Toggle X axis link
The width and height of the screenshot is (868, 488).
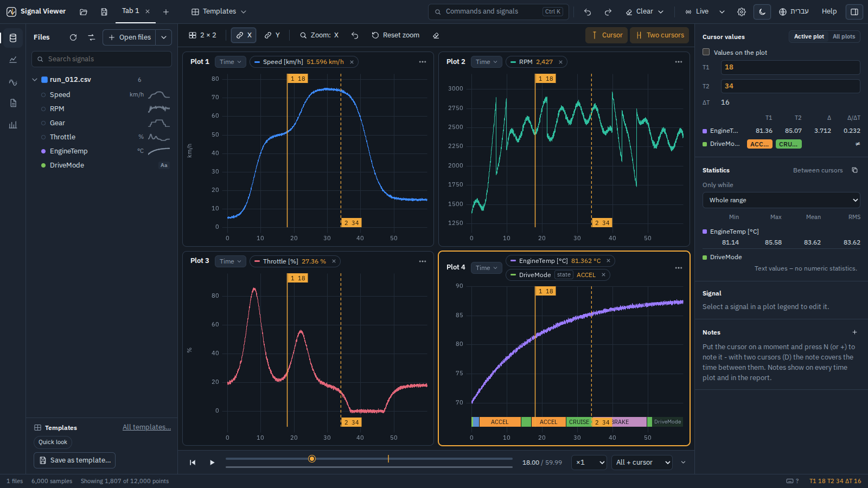click(x=244, y=35)
